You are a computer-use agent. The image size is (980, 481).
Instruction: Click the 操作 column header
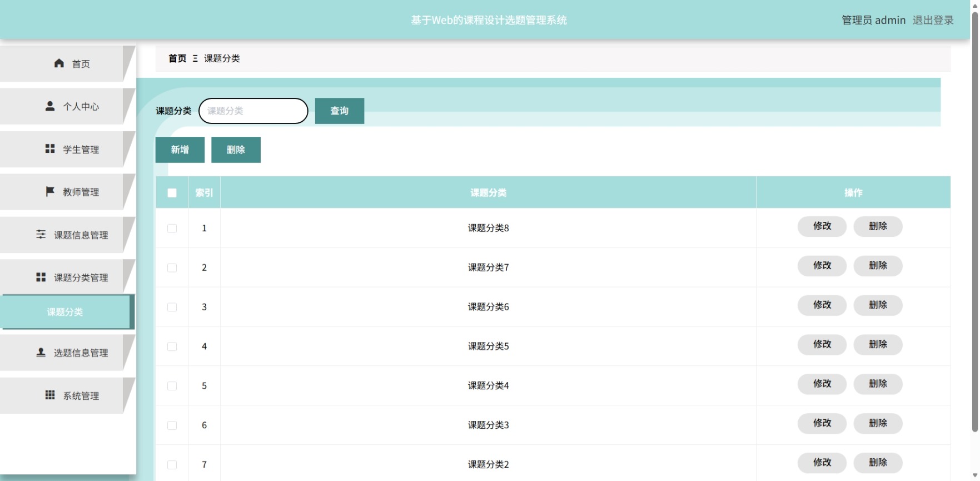[853, 193]
